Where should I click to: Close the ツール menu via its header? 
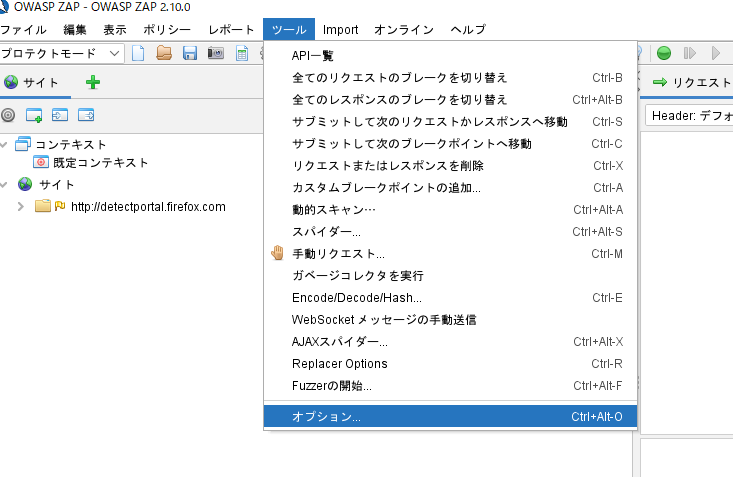pos(289,29)
